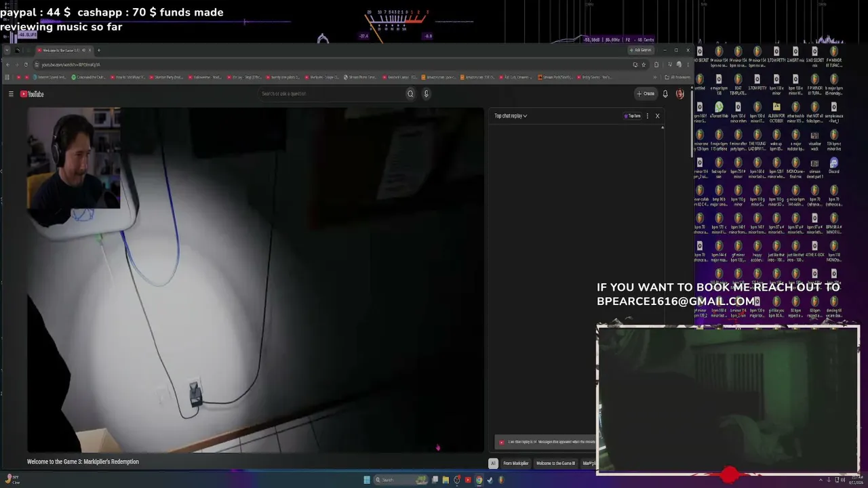Open the Steam icon on the taskbar
Screen dimensions: 868x488
[x=490, y=480]
